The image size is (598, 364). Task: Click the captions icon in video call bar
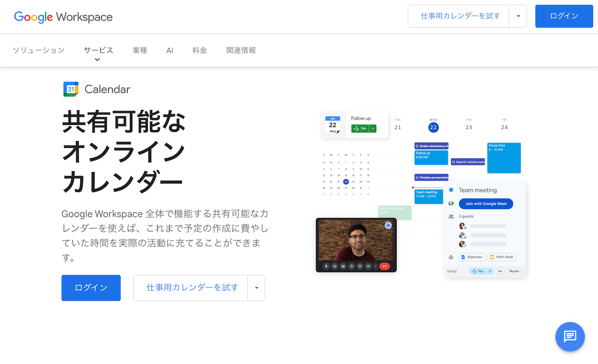tap(343, 266)
